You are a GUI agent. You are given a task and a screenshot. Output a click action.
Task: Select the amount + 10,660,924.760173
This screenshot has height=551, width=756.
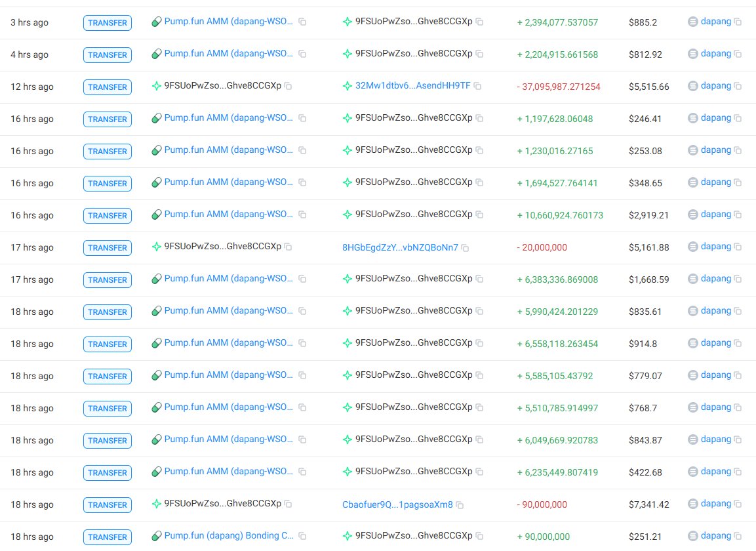coord(560,215)
